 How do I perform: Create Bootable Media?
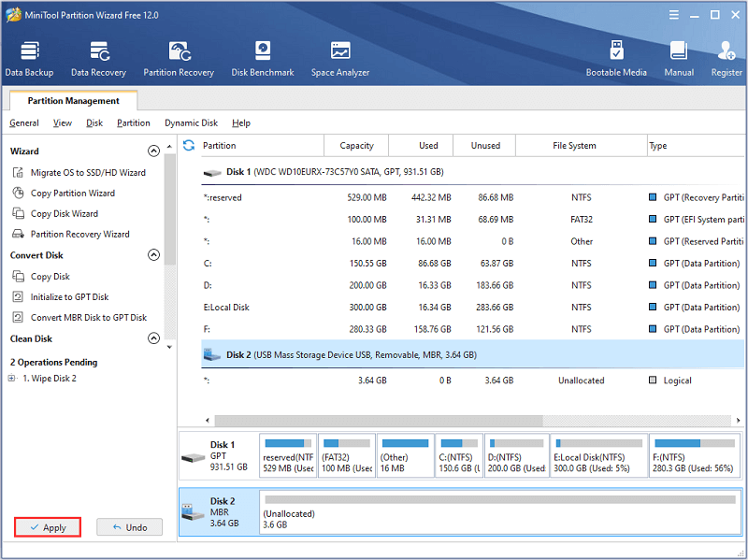(616, 59)
